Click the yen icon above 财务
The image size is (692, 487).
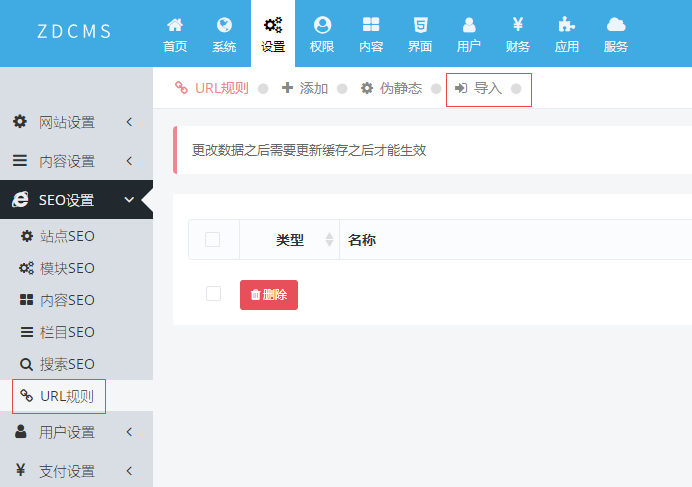[x=518, y=25]
